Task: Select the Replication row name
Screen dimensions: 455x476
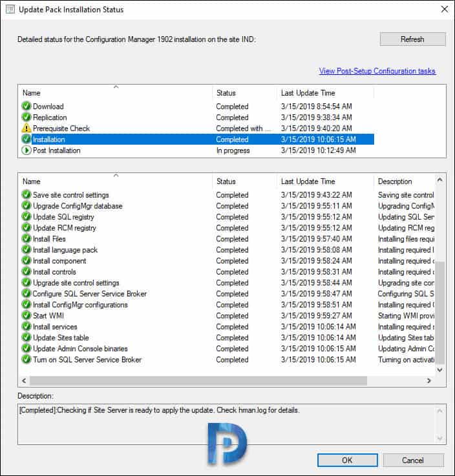Action: [50, 117]
